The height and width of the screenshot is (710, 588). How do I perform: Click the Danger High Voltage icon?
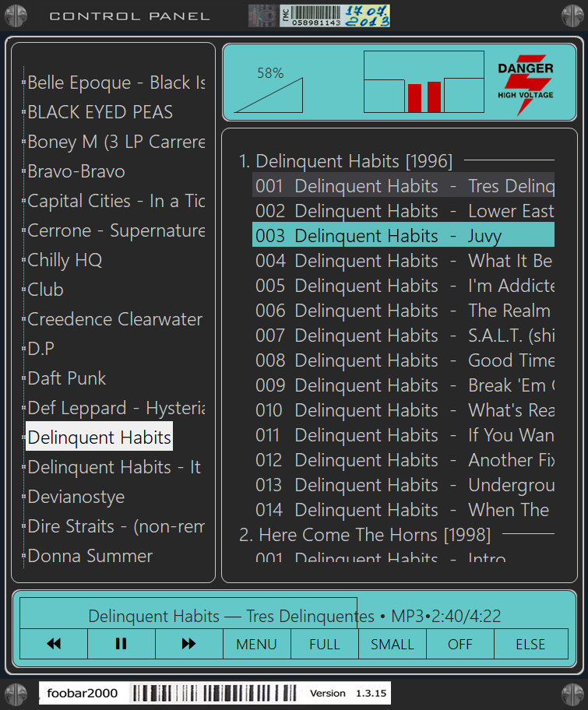tap(526, 84)
